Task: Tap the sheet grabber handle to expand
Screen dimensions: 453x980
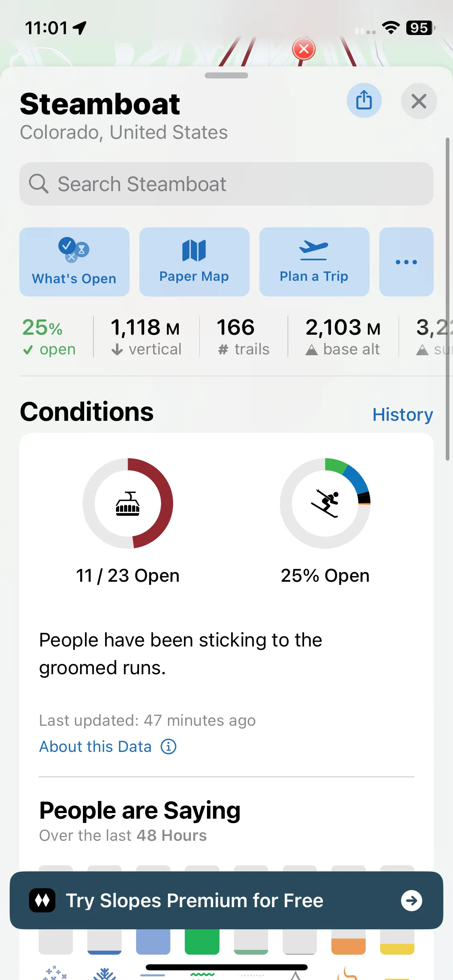Action: pos(226,76)
